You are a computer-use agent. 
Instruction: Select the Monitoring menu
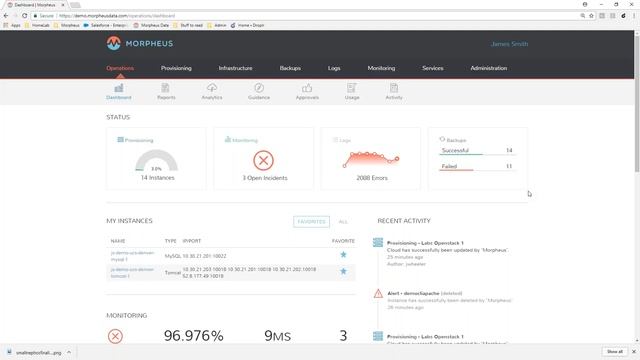(x=381, y=68)
